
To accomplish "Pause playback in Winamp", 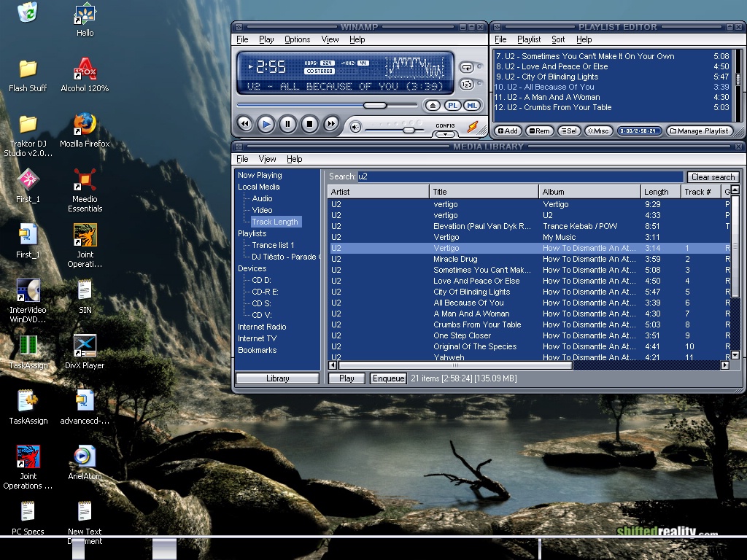I will tap(287, 124).
